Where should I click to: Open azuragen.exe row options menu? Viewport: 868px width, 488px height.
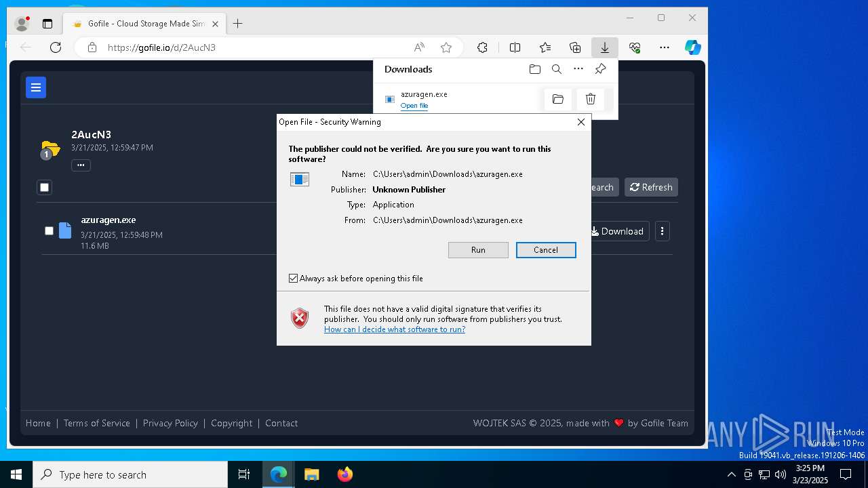663,231
